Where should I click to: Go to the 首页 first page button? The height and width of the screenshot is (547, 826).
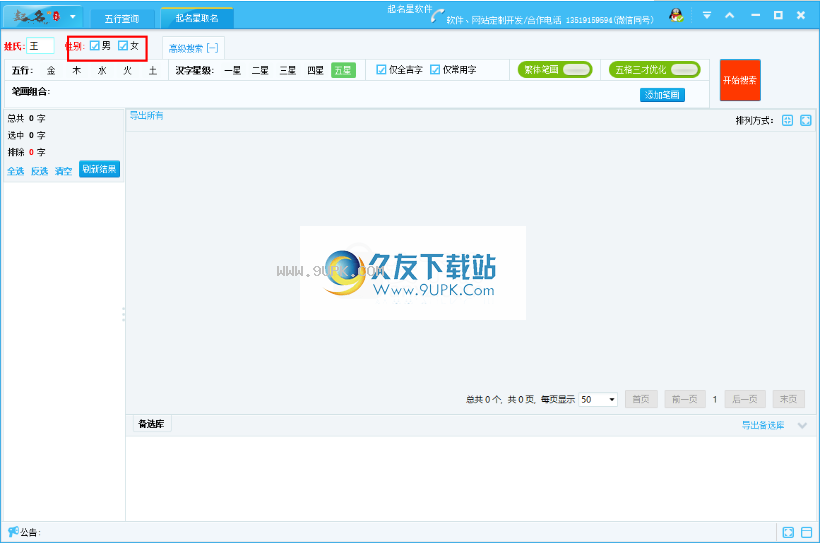click(x=641, y=399)
